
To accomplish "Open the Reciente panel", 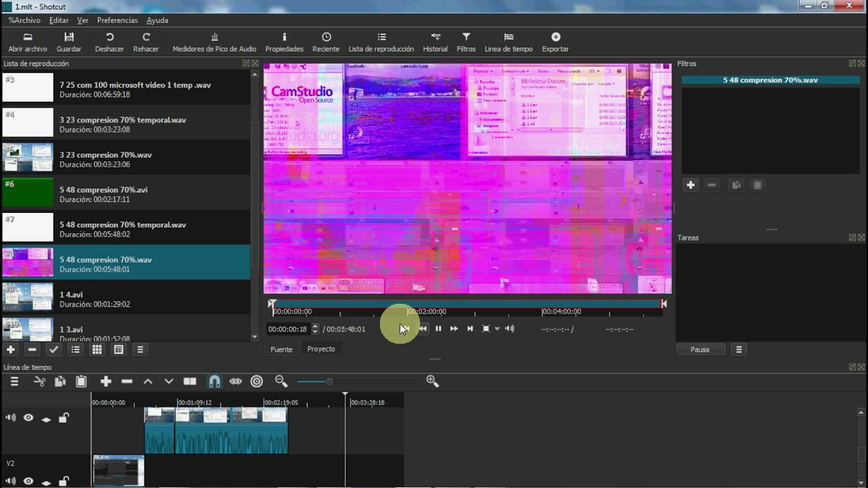I will point(326,43).
